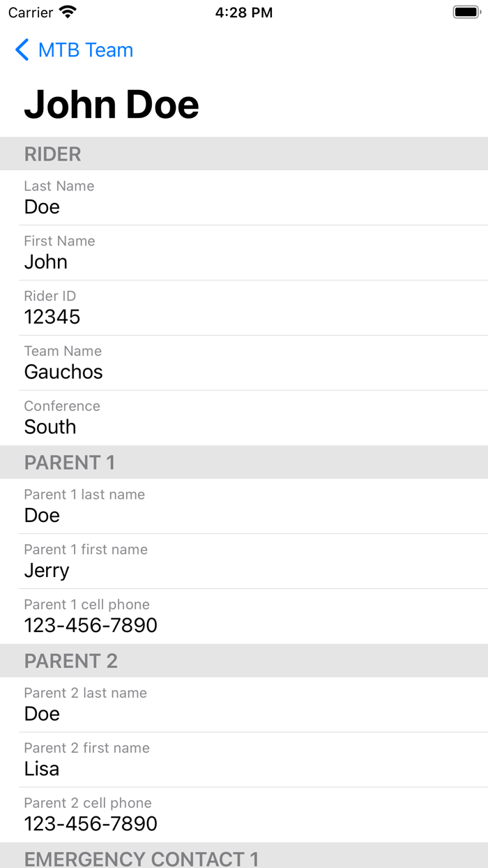Open the MTB Team link
Image resolution: width=488 pixels, height=868 pixels.
pos(86,50)
